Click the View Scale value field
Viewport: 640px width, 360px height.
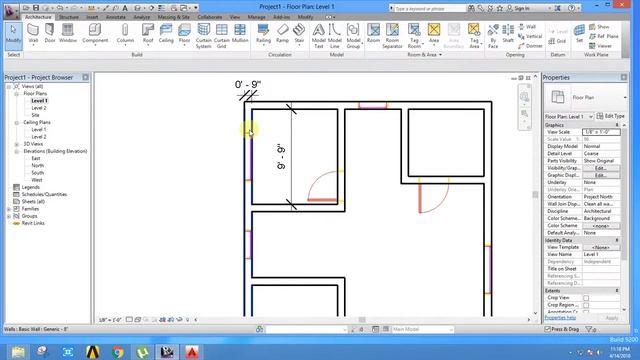tap(601, 132)
